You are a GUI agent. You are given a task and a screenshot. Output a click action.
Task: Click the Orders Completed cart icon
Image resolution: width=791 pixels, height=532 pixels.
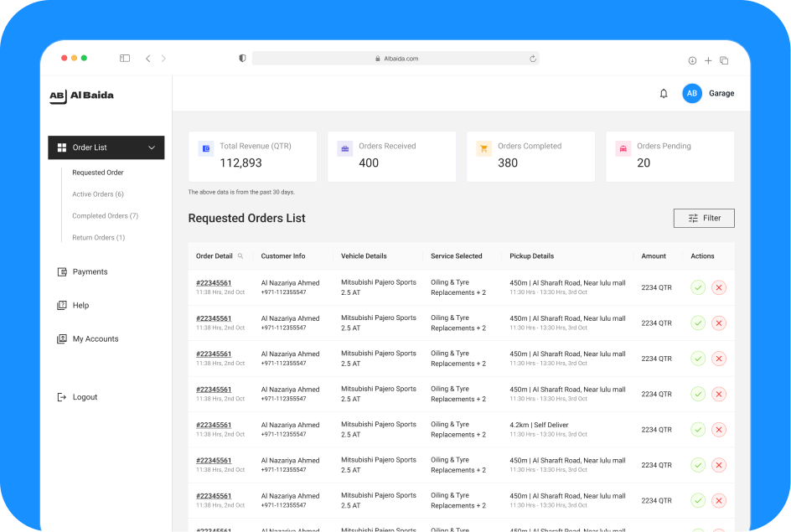[x=483, y=149]
